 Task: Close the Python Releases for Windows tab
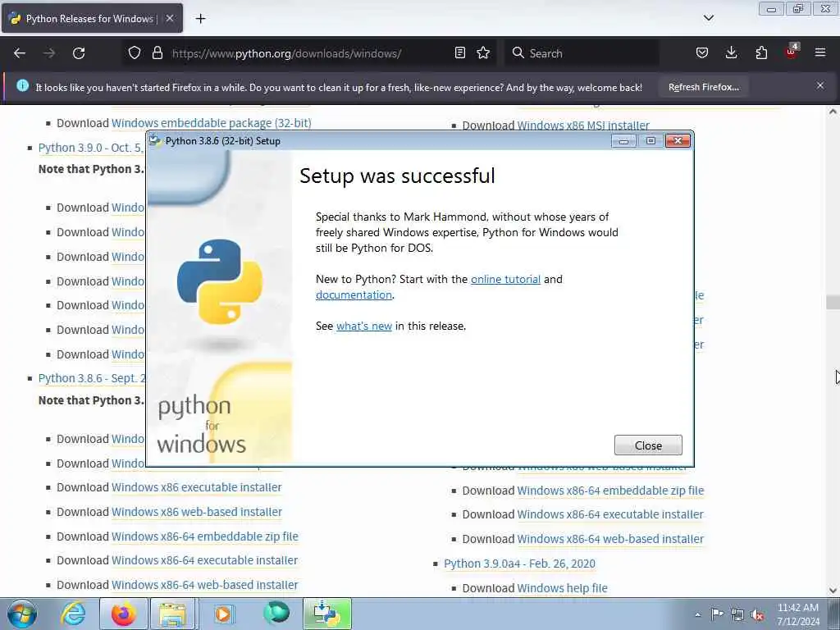coord(170,18)
